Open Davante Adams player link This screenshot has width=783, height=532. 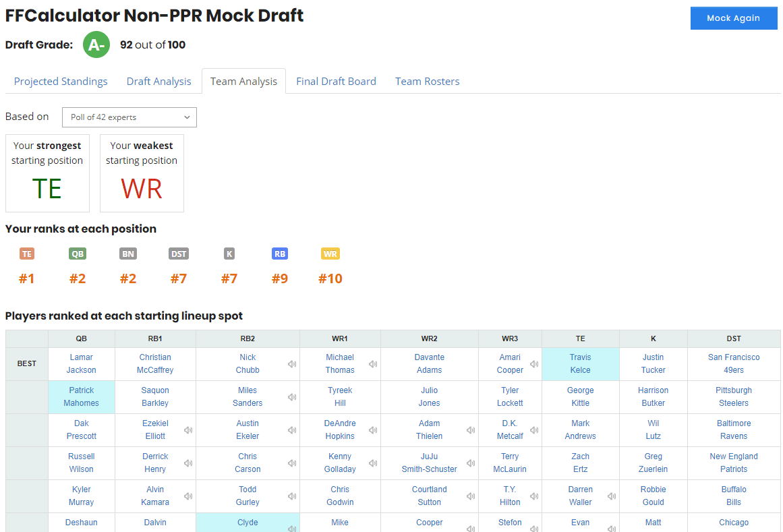[x=430, y=364]
